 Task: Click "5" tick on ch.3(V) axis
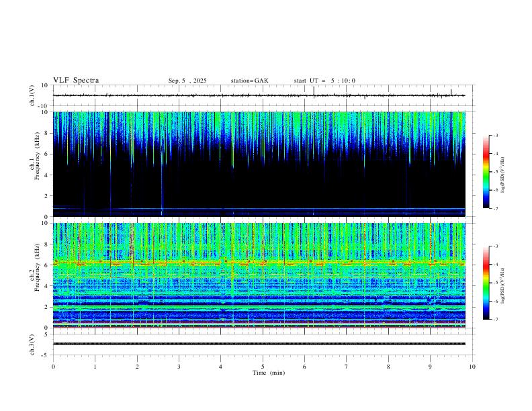click(x=47, y=334)
